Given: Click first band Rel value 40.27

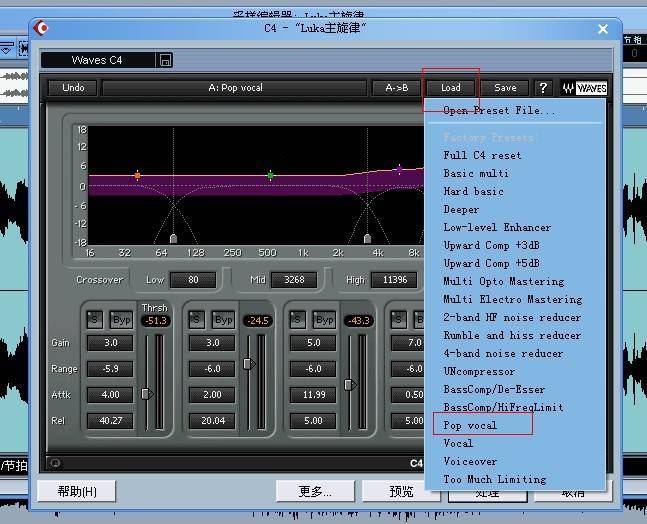Looking at the screenshot, I should [110, 421].
